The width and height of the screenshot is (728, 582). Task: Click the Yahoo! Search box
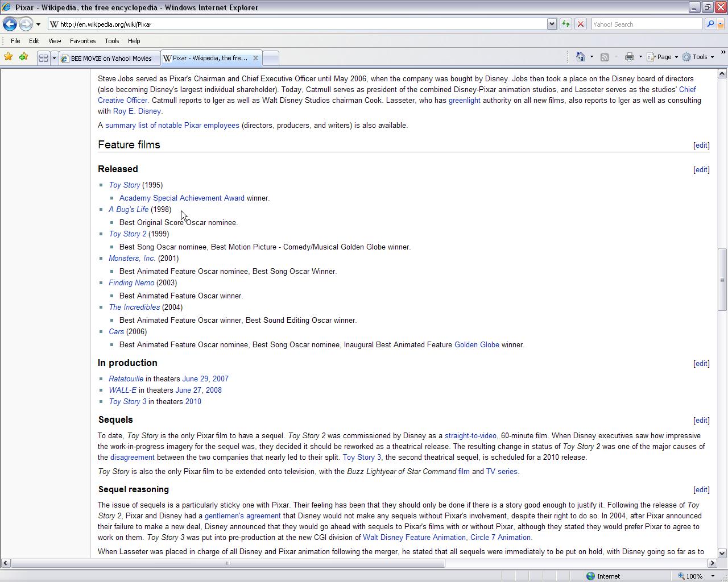click(646, 24)
